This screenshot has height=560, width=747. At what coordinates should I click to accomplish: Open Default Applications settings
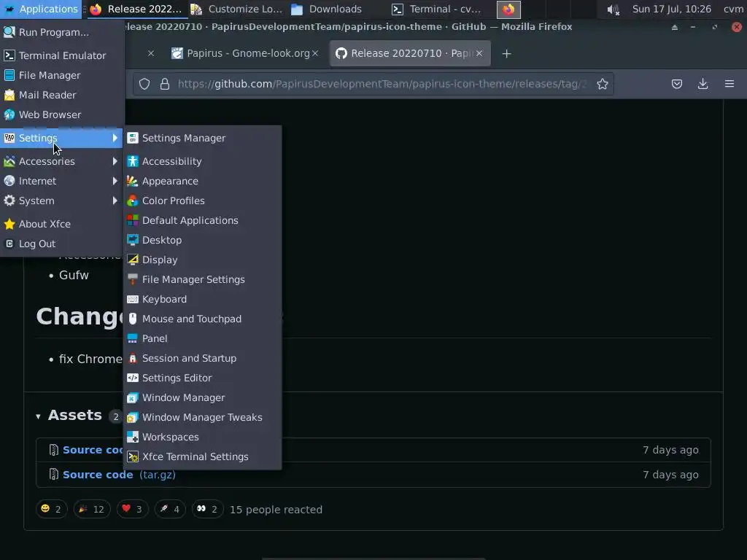pyautogui.click(x=203, y=220)
